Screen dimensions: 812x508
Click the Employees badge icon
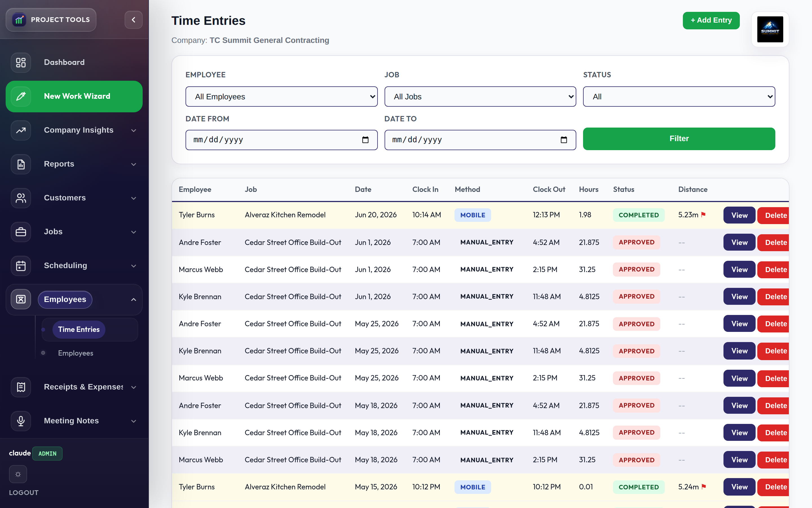[21, 299]
